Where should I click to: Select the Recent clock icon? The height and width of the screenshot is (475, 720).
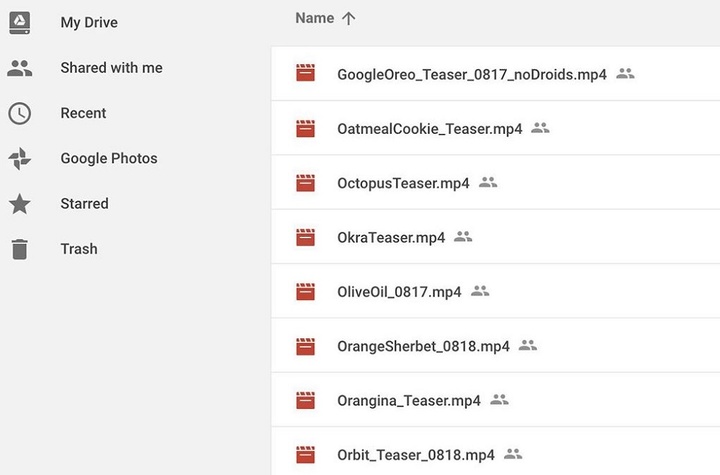pos(20,113)
